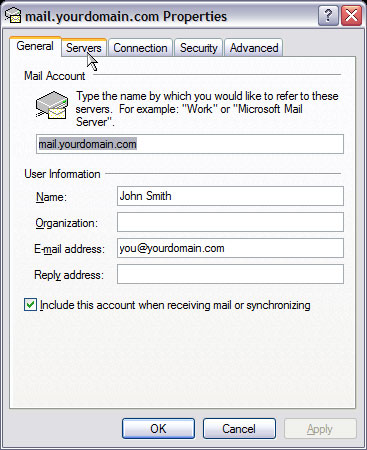Uncheck Include this account when receiving mail
The width and height of the screenshot is (367, 450).
click(x=30, y=305)
